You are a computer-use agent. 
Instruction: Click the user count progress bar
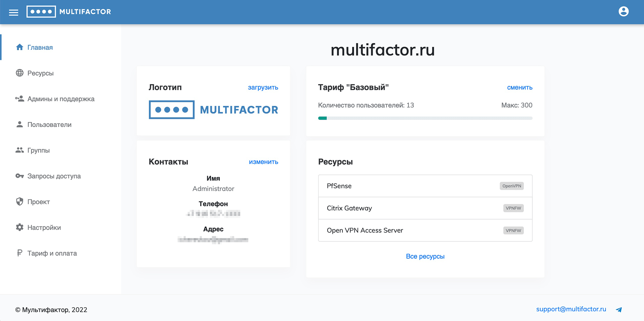point(425,118)
